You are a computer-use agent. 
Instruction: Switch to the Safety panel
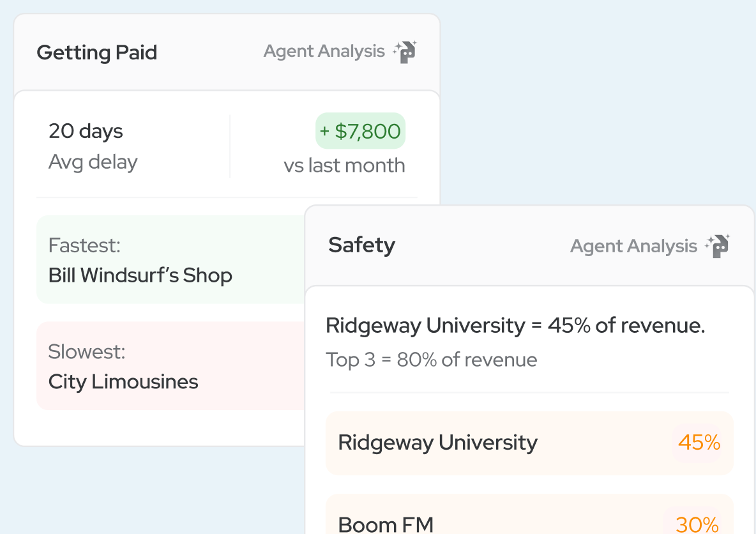click(x=361, y=245)
